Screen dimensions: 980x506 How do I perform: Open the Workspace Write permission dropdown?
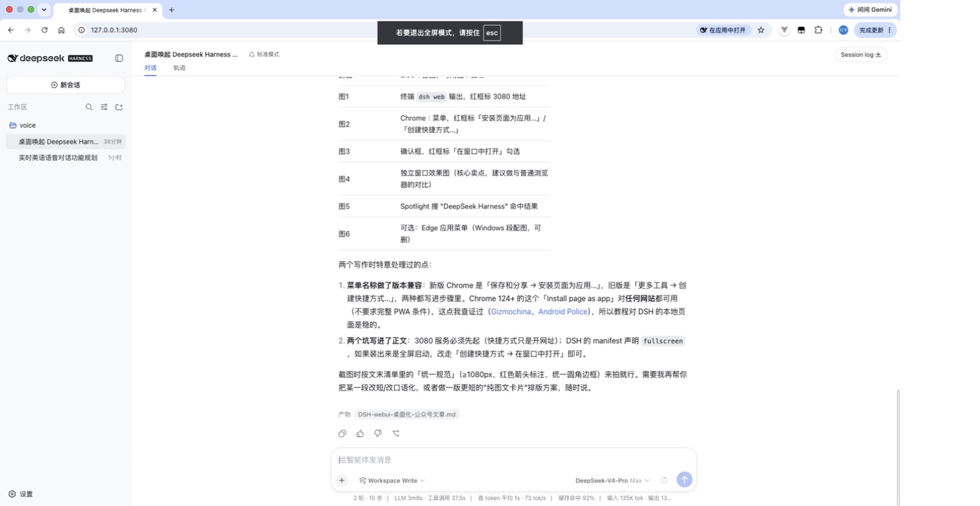[392, 480]
